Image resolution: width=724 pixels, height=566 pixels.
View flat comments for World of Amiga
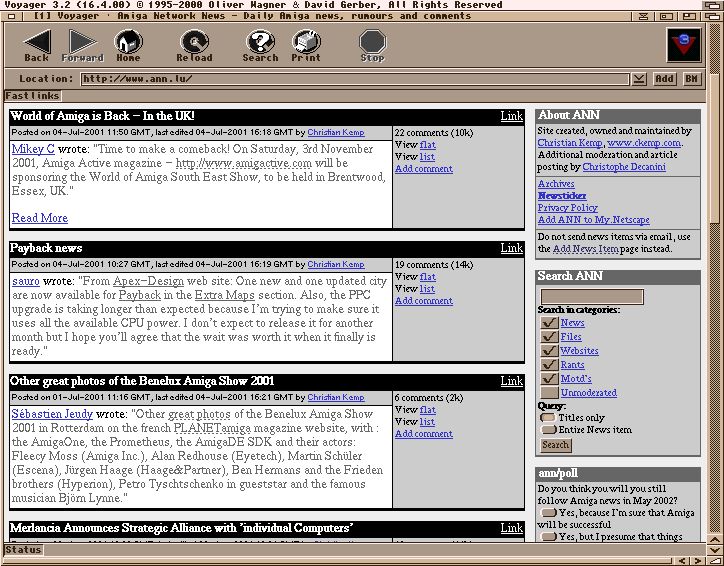pos(428,145)
